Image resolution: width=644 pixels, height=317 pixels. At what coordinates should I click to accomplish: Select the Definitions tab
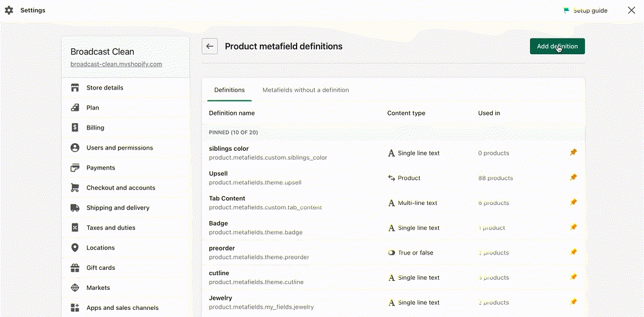coord(229,90)
